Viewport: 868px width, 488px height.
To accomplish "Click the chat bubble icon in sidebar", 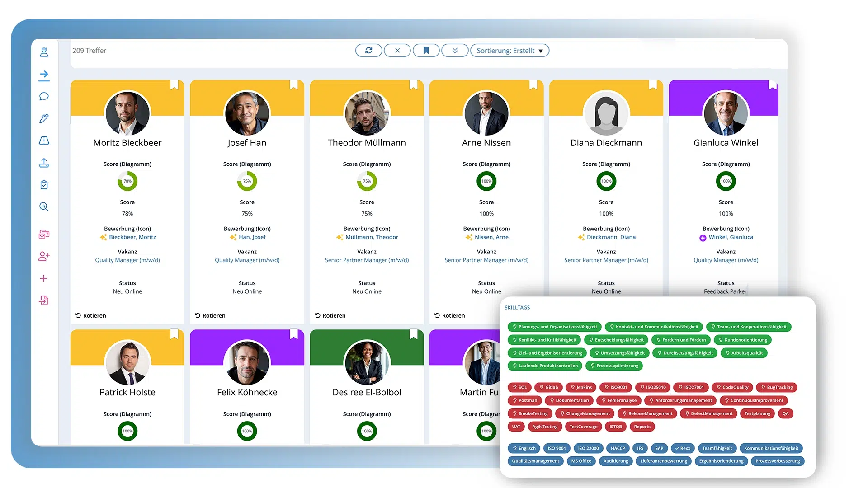I will 44,96.
